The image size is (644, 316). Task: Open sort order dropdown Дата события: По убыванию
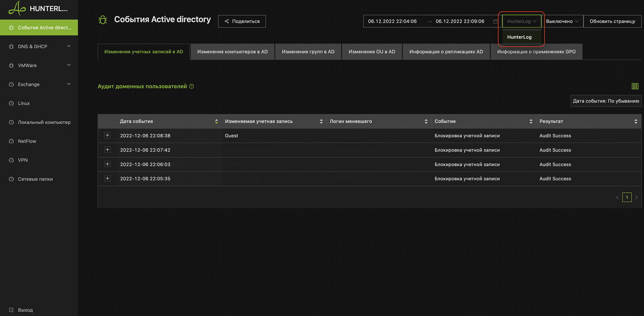click(606, 101)
